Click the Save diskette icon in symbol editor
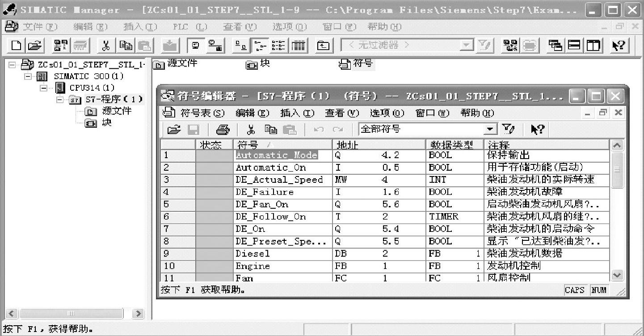The width and height of the screenshot is (644, 336). pos(193,130)
